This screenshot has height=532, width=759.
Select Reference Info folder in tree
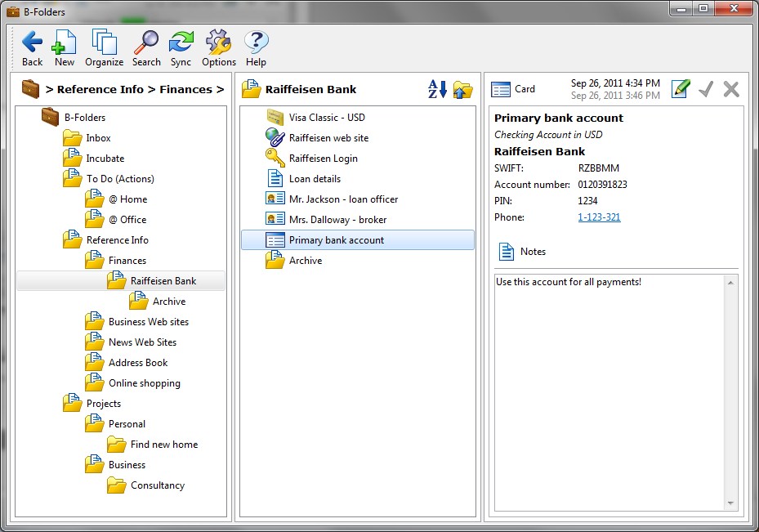(106, 240)
